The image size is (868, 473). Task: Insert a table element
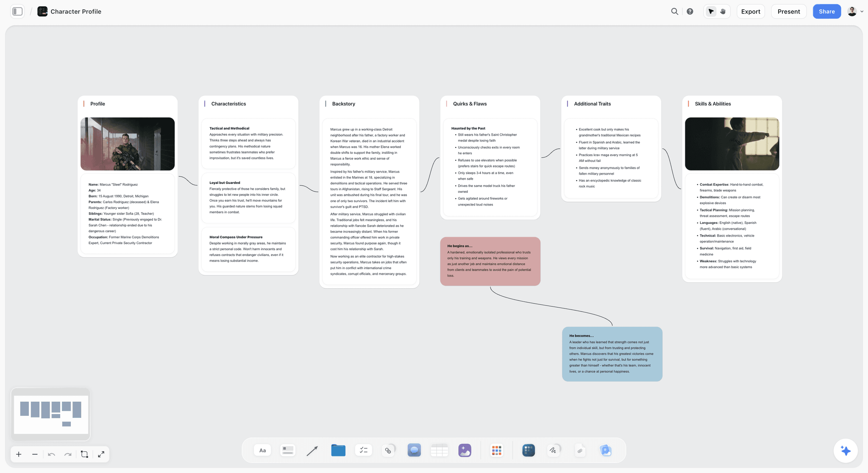(x=440, y=450)
